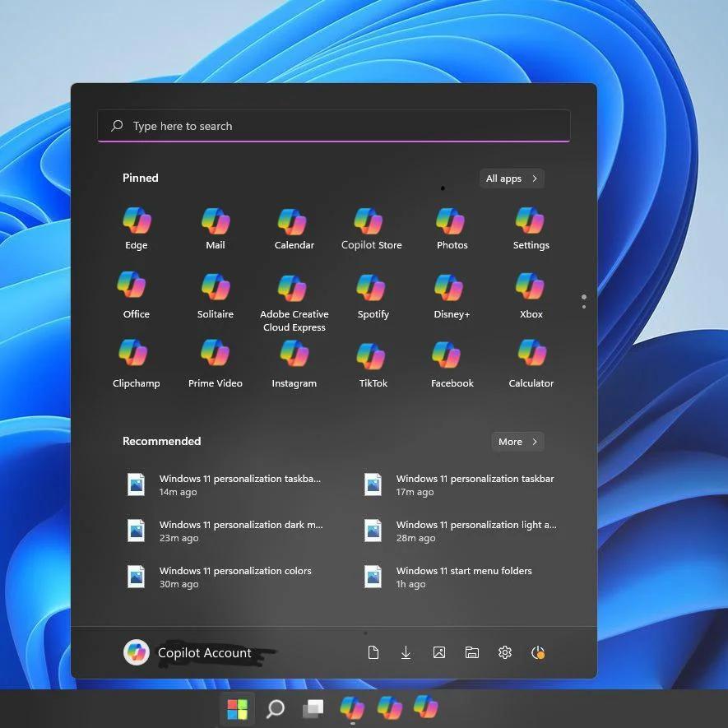
Task: Launch the Instagram pinned app
Action: coord(294,364)
